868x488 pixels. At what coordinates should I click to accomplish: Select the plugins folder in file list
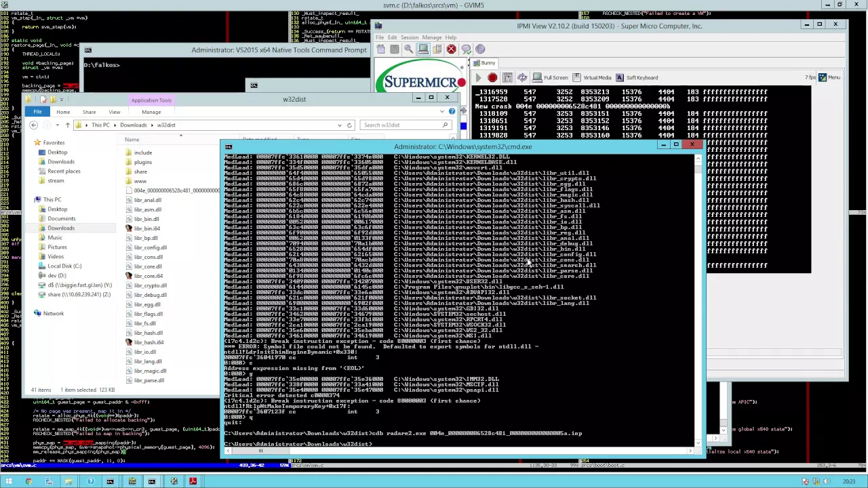[142, 162]
